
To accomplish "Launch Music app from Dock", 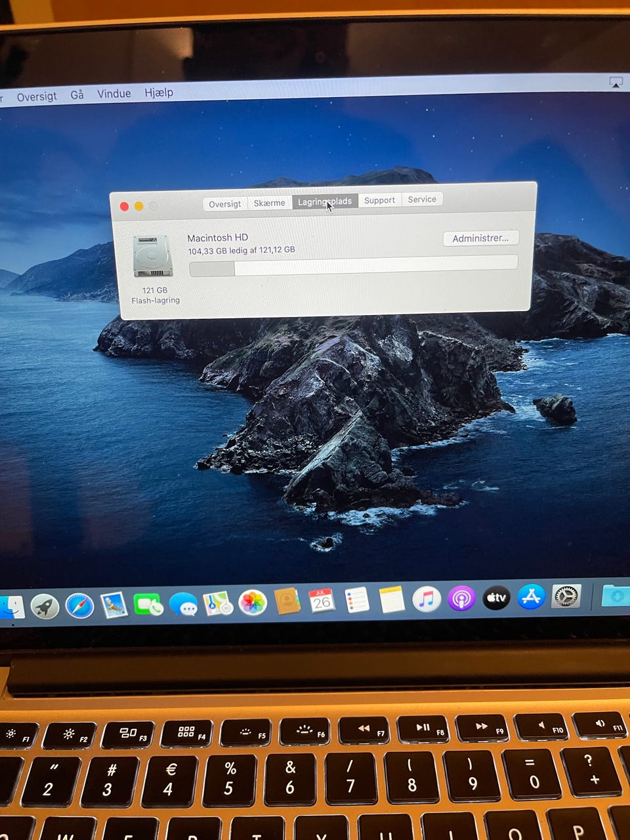I will tap(427, 598).
